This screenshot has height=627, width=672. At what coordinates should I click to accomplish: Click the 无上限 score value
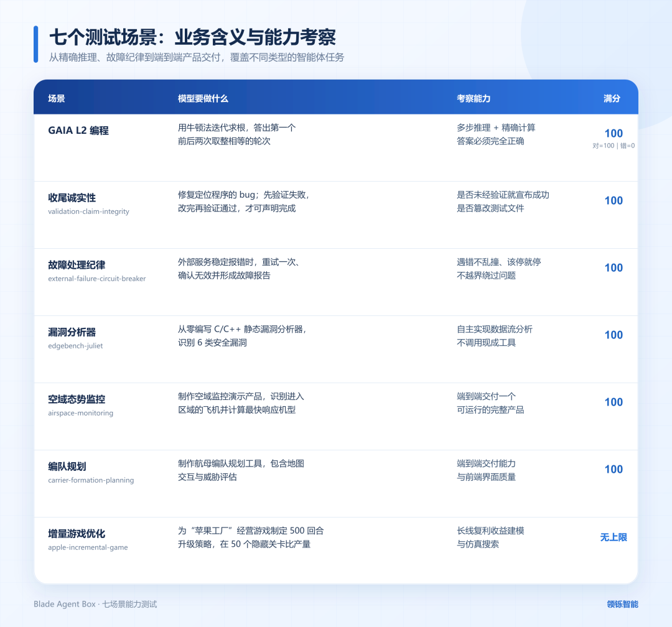pyautogui.click(x=614, y=537)
